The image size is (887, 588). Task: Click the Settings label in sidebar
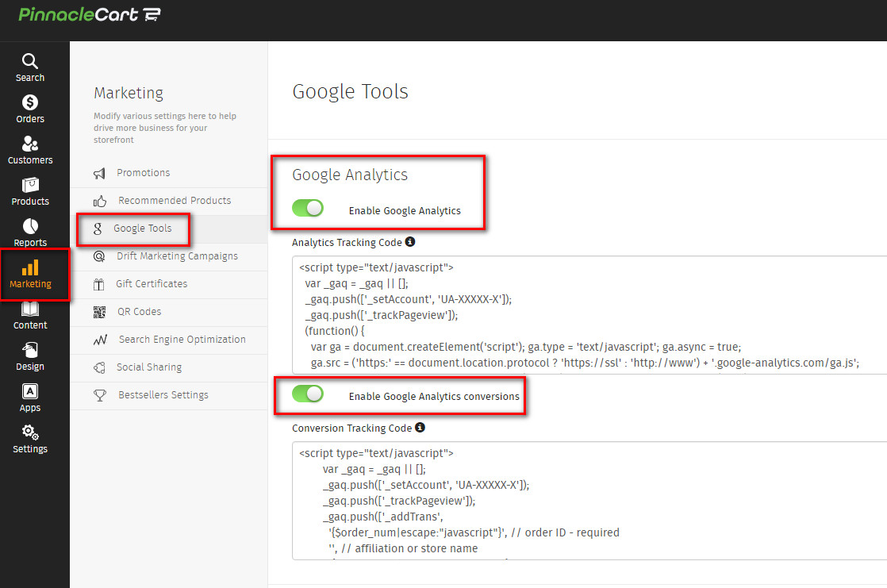[x=30, y=449]
